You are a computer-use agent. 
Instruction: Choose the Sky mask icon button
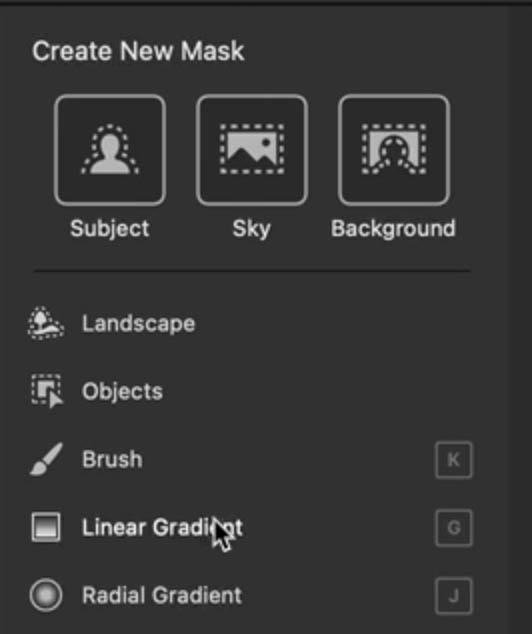pyautogui.click(x=252, y=150)
